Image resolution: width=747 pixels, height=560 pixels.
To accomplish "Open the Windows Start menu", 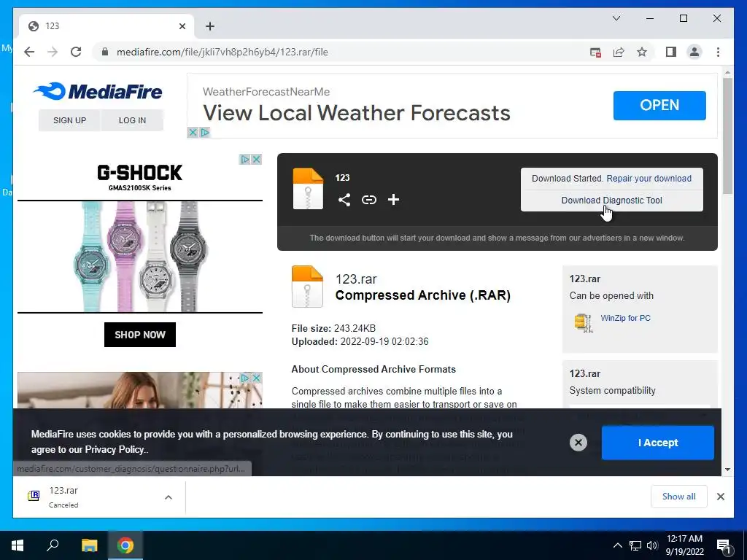I will (x=18, y=545).
